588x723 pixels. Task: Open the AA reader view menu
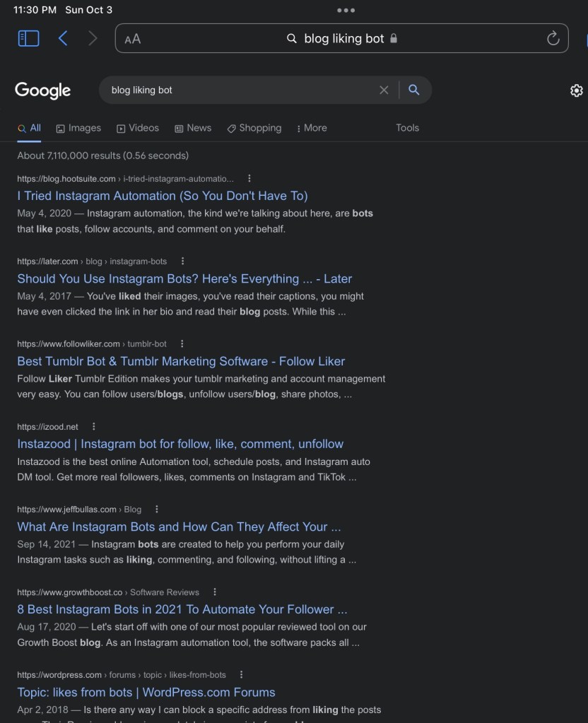coord(132,39)
